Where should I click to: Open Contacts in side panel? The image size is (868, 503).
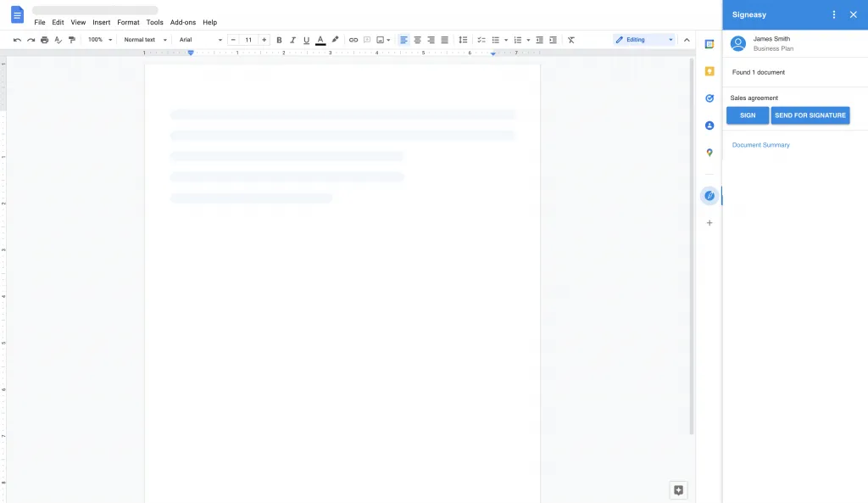click(709, 126)
